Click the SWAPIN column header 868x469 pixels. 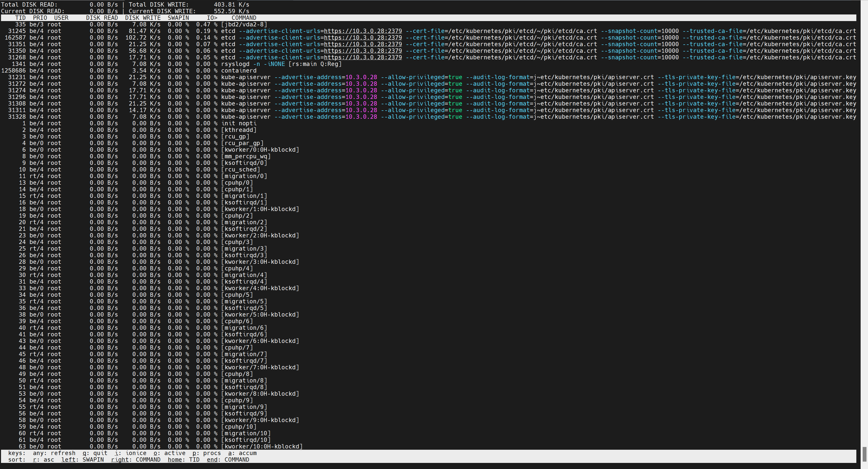coord(178,18)
